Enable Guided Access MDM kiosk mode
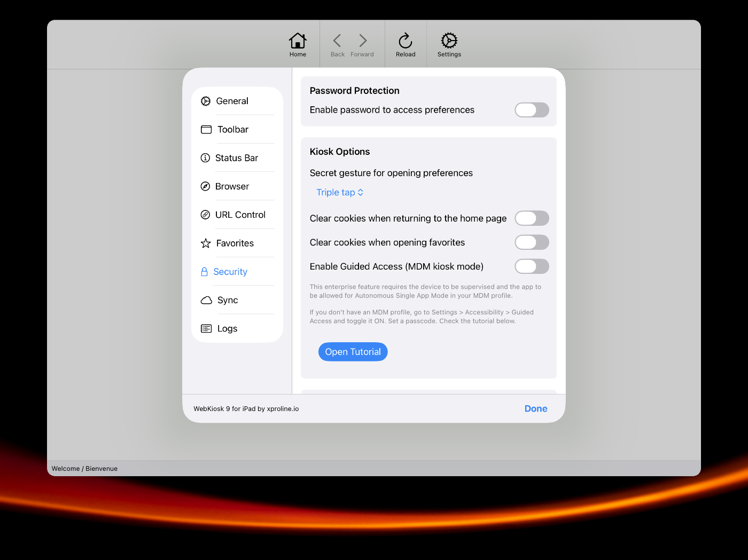The height and width of the screenshot is (560, 748). (x=531, y=266)
